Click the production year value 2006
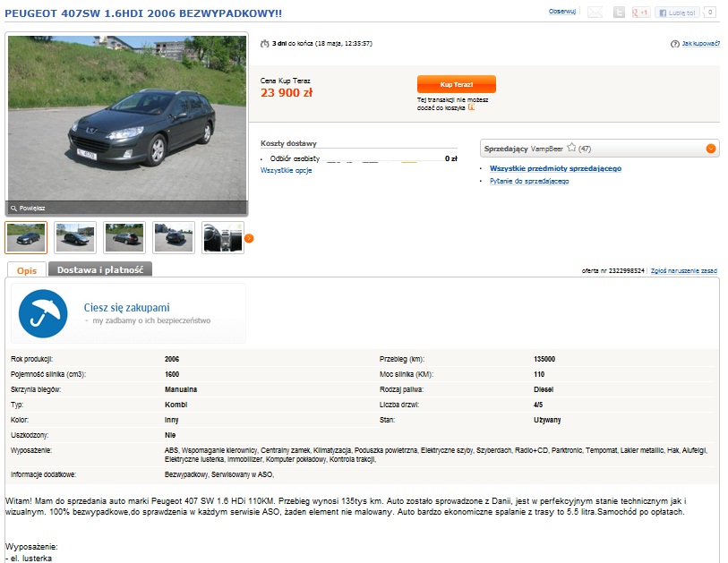 tap(172, 359)
